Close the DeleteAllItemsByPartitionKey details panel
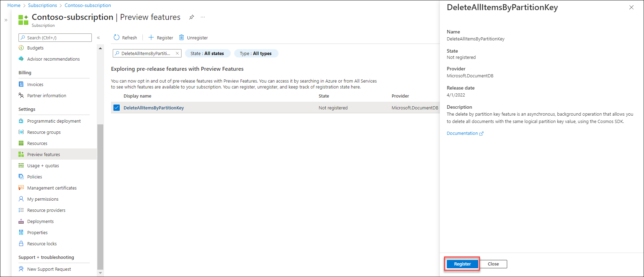This screenshot has width=644, height=277. pos(631,7)
